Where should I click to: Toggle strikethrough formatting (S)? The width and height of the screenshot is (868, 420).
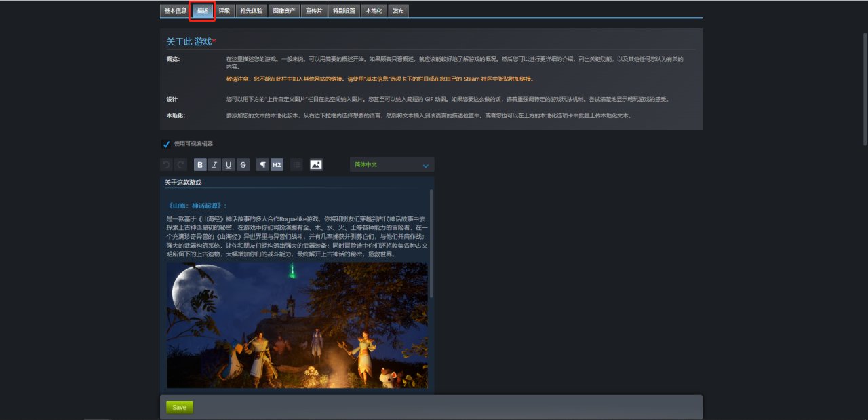(x=243, y=165)
